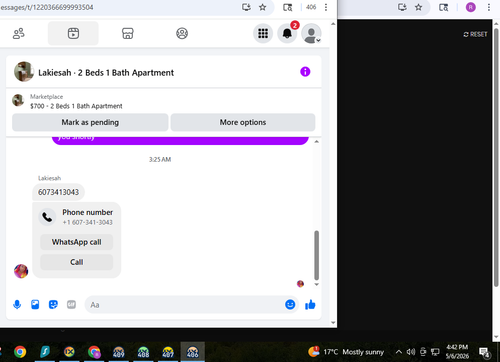Open Chrome profile 487 taskbar icon
The height and width of the screenshot is (362, 500).
pyautogui.click(x=168, y=352)
